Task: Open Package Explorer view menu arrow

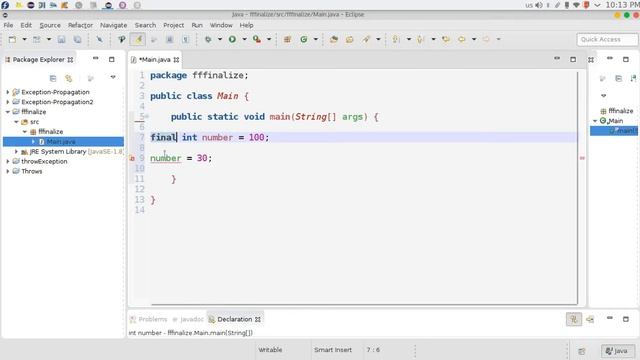Action: [x=113, y=77]
